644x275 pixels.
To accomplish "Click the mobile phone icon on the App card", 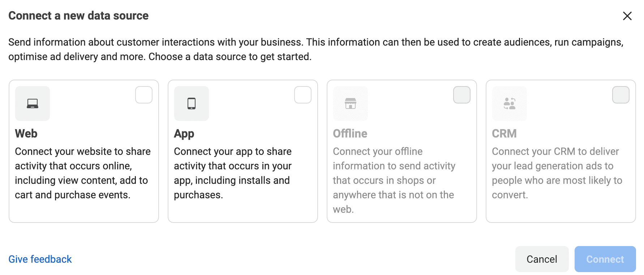I will (x=191, y=103).
